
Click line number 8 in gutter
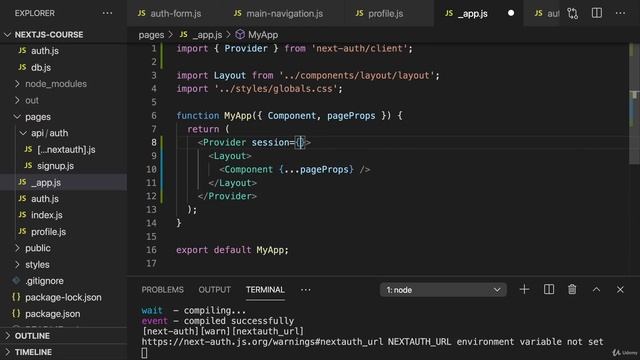coord(154,142)
